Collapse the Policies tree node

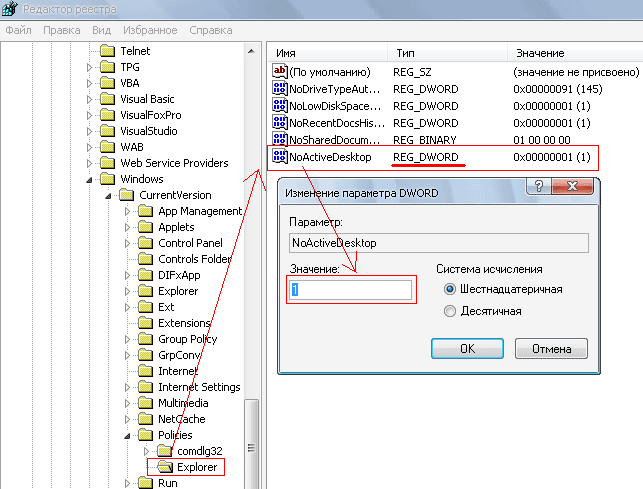coord(127,436)
